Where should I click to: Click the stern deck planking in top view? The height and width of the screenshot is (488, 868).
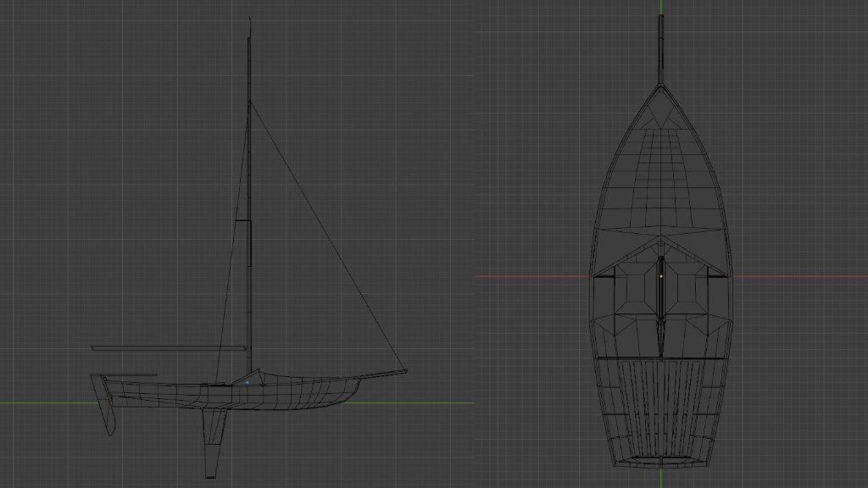(660, 407)
